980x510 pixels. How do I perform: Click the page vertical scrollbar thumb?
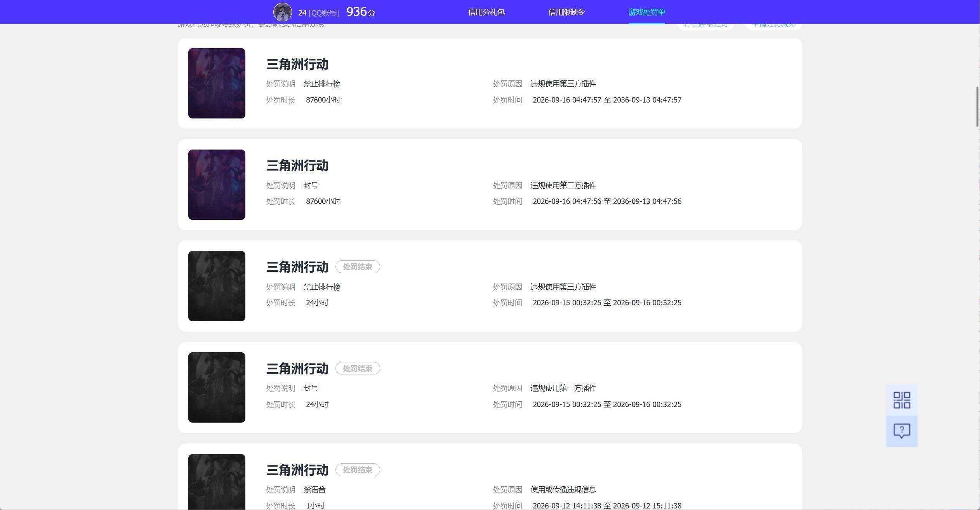pyautogui.click(x=977, y=106)
